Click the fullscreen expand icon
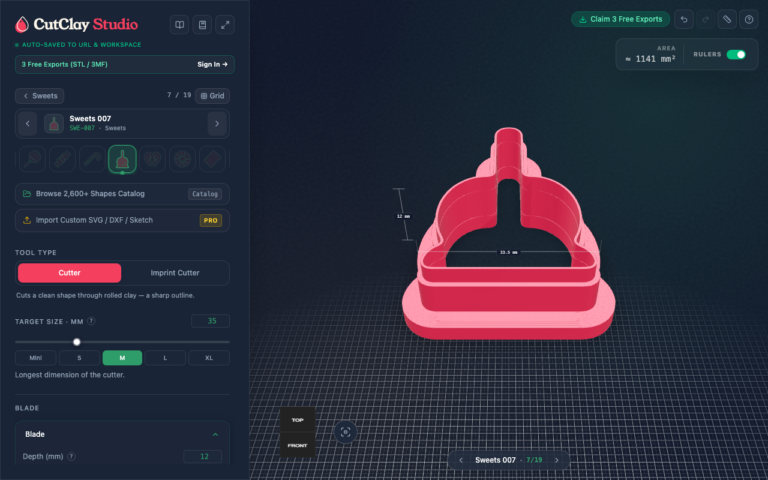 pyautogui.click(x=225, y=25)
